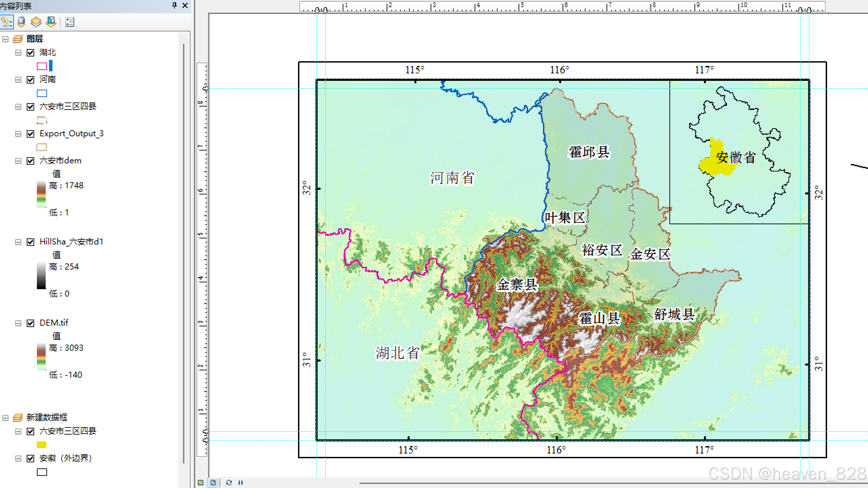The height and width of the screenshot is (488, 868).
Task: Switch to Data View
Action: pyautogui.click(x=201, y=483)
